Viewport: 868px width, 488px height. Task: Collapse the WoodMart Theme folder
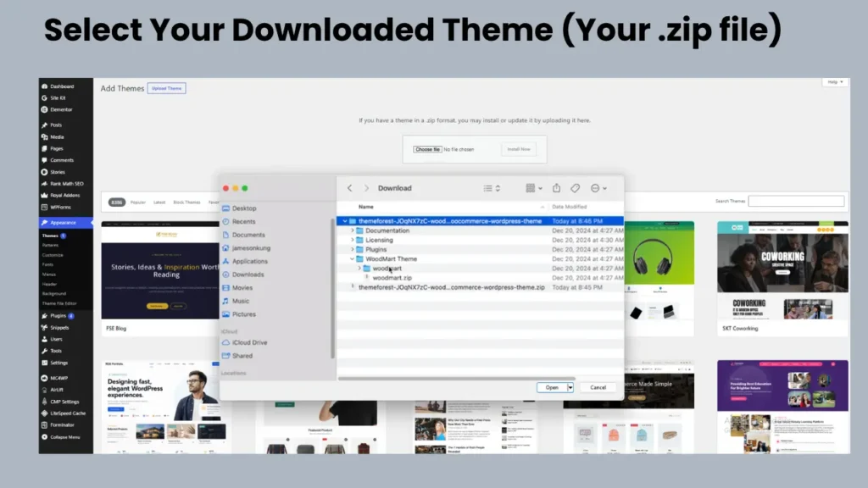pyautogui.click(x=352, y=259)
